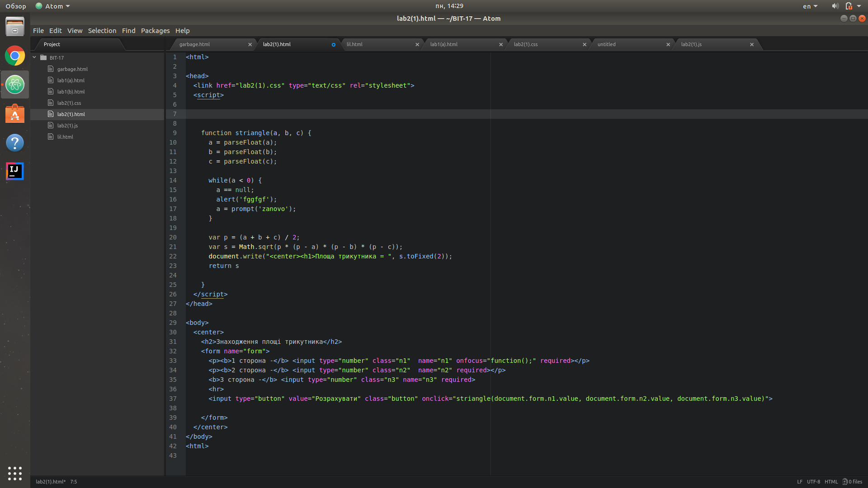Click the volume icon in the top bar
The height and width of the screenshot is (488, 868).
click(835, 6)
